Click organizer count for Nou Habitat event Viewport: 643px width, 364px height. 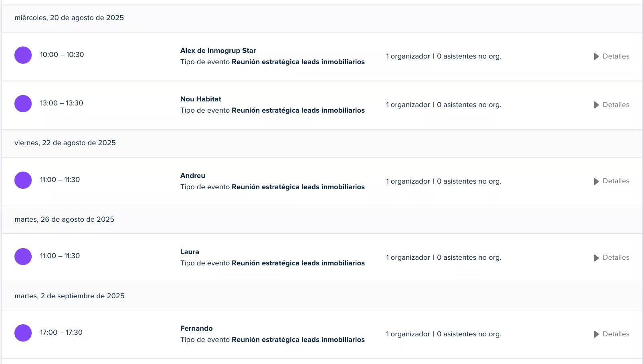[x=408, y=105]
